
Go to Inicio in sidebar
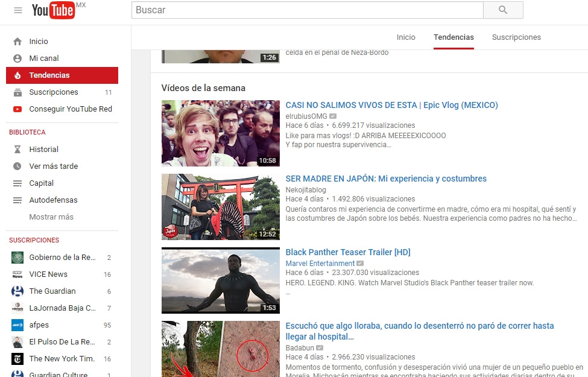[39, 42]
